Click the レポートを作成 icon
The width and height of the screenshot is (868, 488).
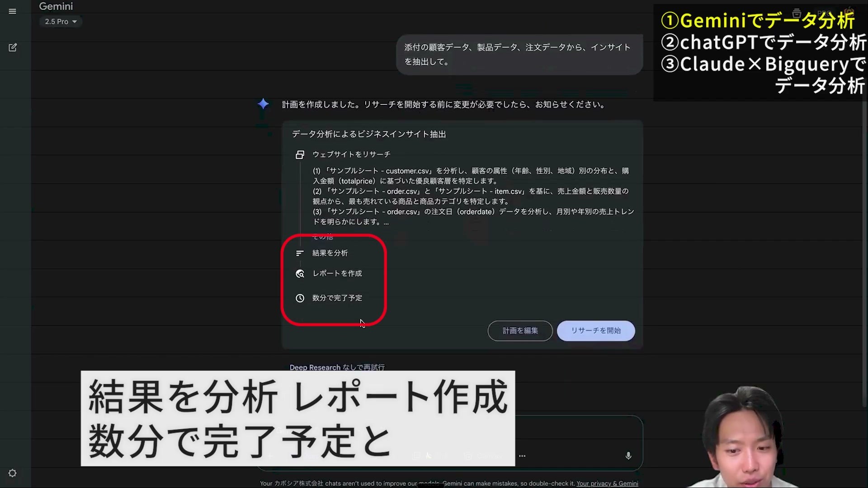tap(300, 274)
